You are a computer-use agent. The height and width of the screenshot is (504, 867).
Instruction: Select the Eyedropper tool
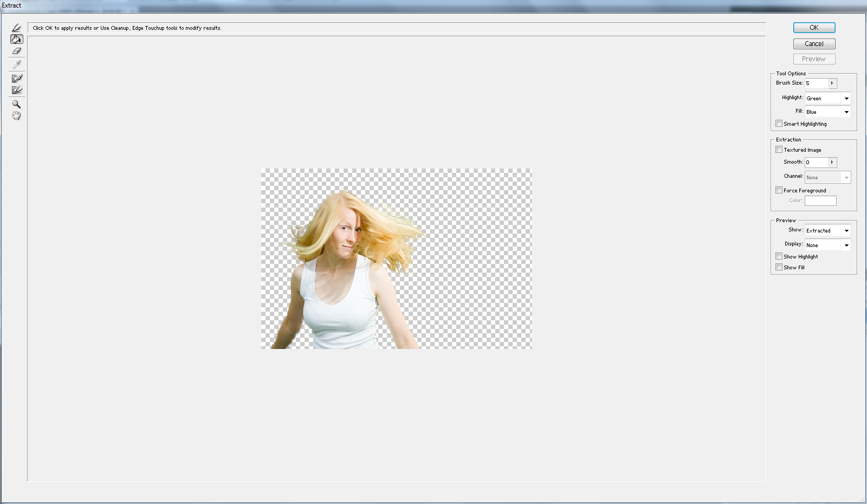coord(16,64)
